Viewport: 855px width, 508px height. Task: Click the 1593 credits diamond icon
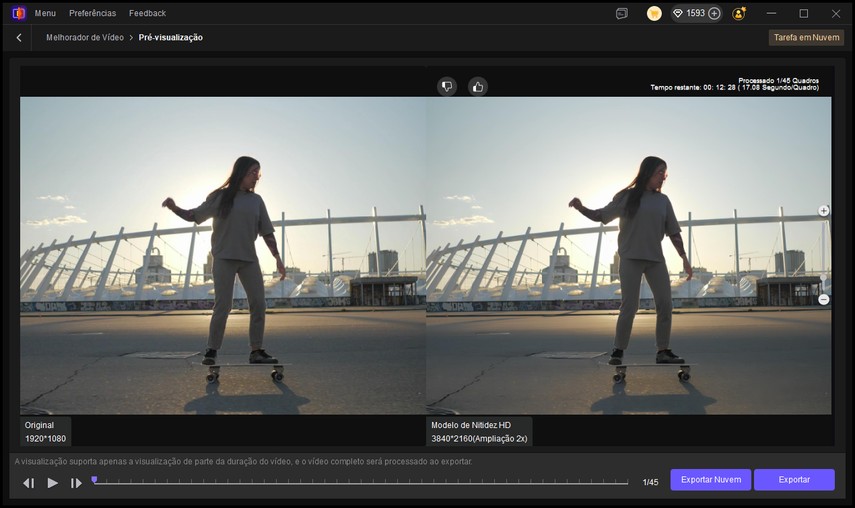[678, 13]
